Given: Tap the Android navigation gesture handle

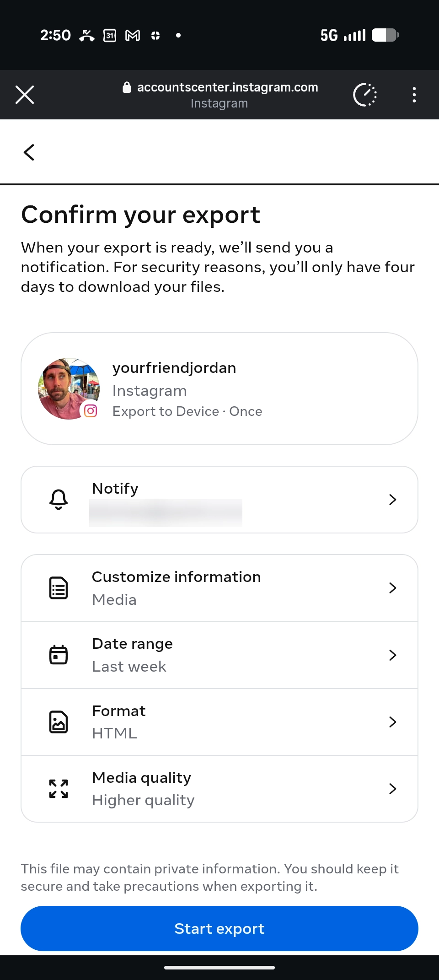Looking at the screenshot, I should tap(219, 968).
